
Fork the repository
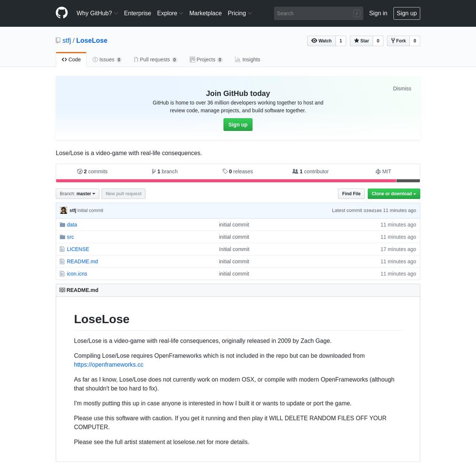(398, 41)
